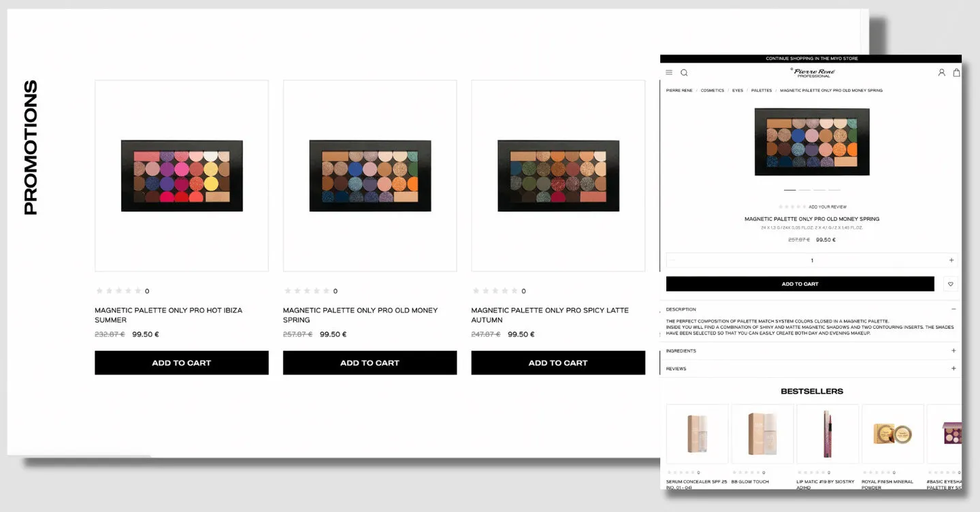
Task: Click Add Your Review link
Action: pyautogui.click(x=828, y=207)
